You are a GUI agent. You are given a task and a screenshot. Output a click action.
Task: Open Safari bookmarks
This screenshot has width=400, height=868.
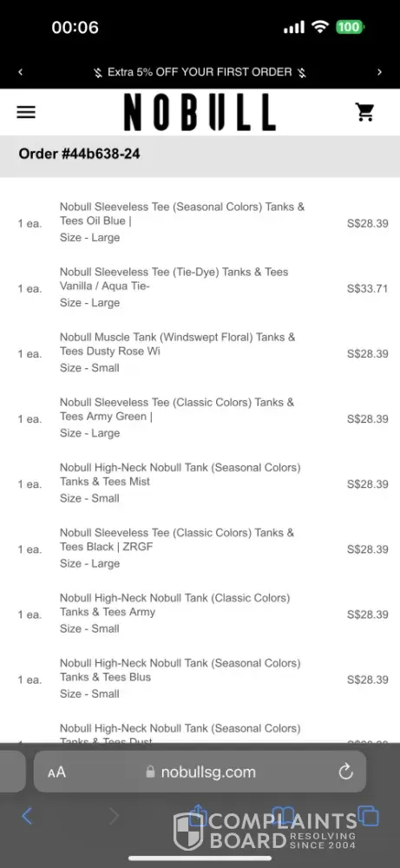[283, 816]
